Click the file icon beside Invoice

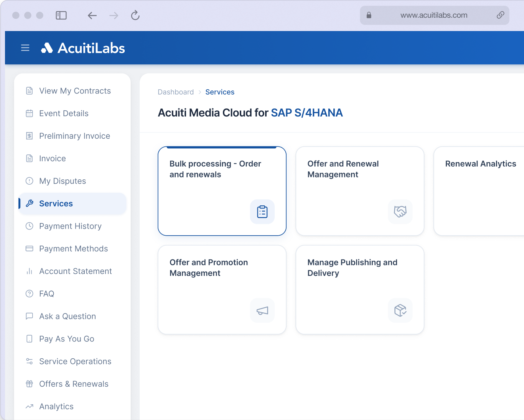(x=29, y=159)
